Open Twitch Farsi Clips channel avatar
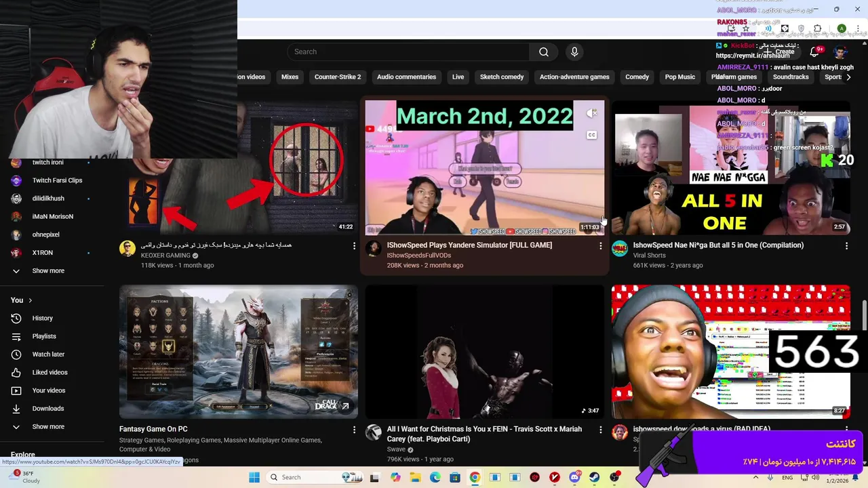The width and height of the screenshot is (868, 488). pos(16,180)
